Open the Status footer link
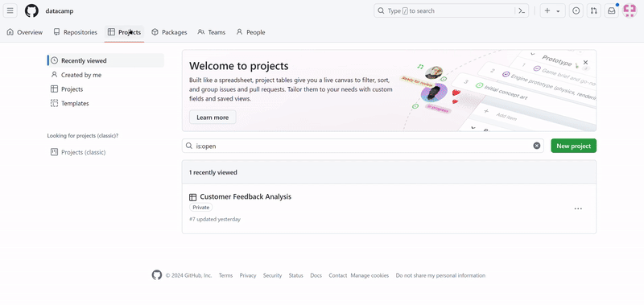Viewport: 644px width, 305px height. coord(295,275)
